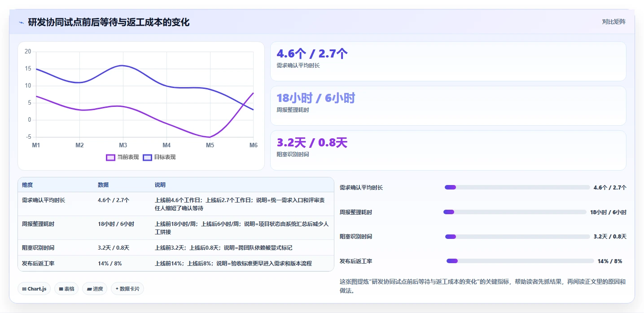Click the 需求确认平均时长 progress bar
The height and width of the screenshot is (313, 644).
[x=517, y=187]
